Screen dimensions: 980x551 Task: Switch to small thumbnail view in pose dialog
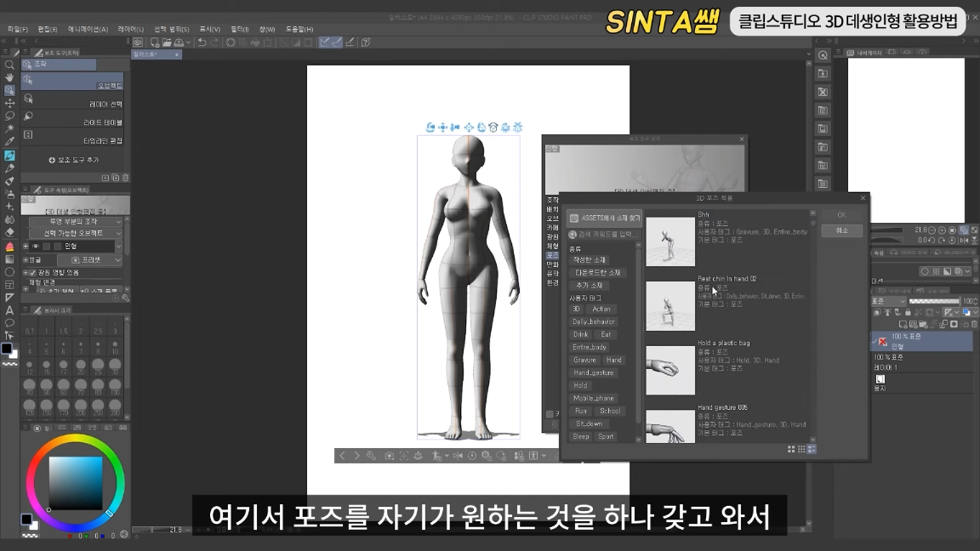pyautogui.click(x=801, y=449)
